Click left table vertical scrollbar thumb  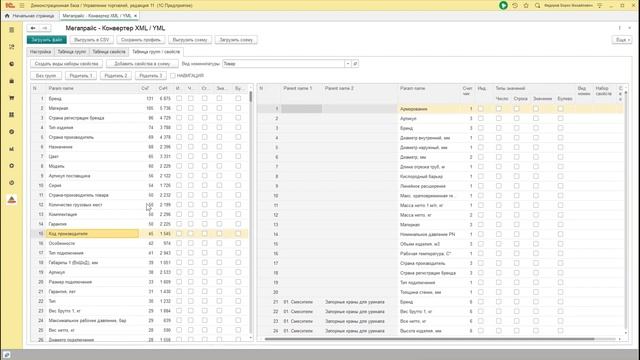[251, 97]
